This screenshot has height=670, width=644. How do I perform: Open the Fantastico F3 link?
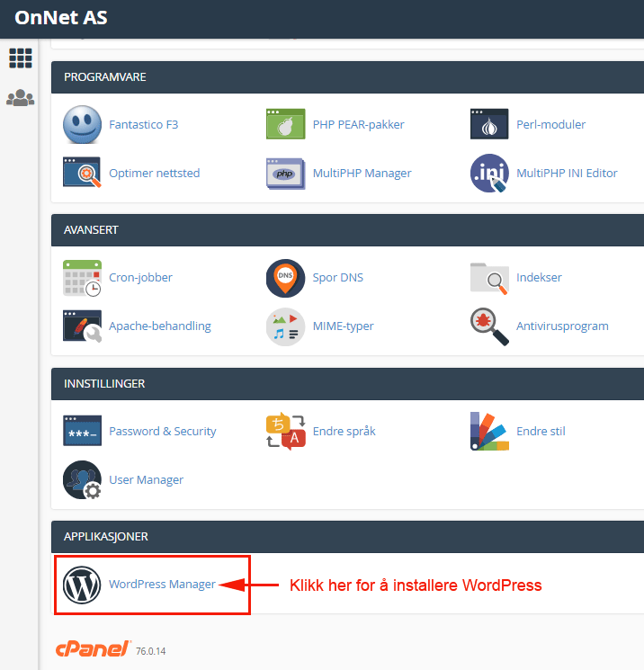(x=144, y=124)
